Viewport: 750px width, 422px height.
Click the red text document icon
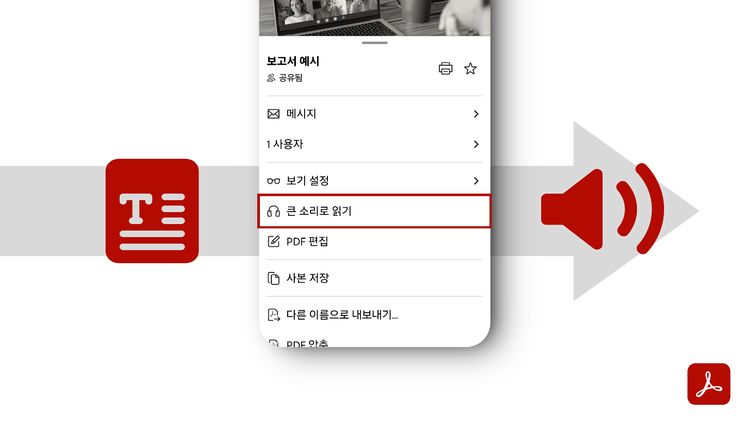pos(152,211)
